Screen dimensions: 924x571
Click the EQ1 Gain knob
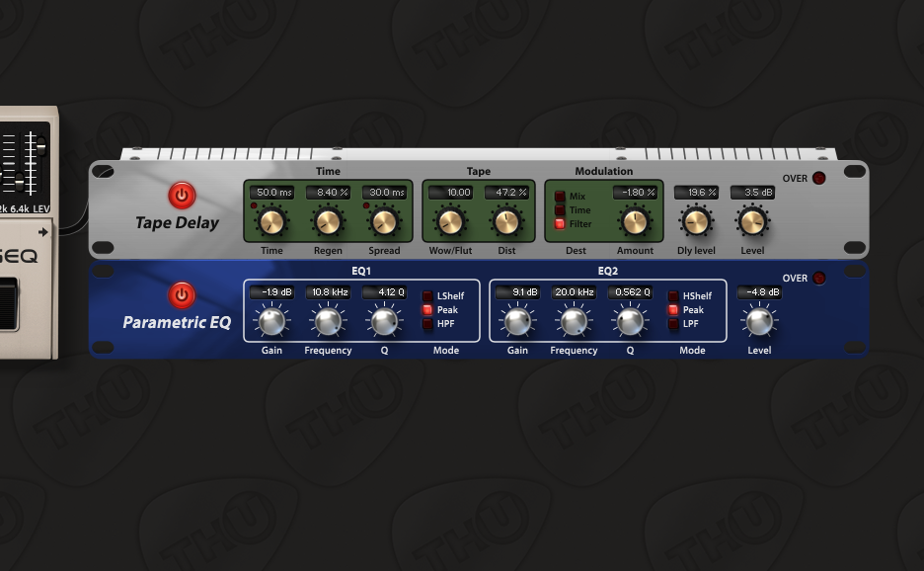(x=271, y=322)
